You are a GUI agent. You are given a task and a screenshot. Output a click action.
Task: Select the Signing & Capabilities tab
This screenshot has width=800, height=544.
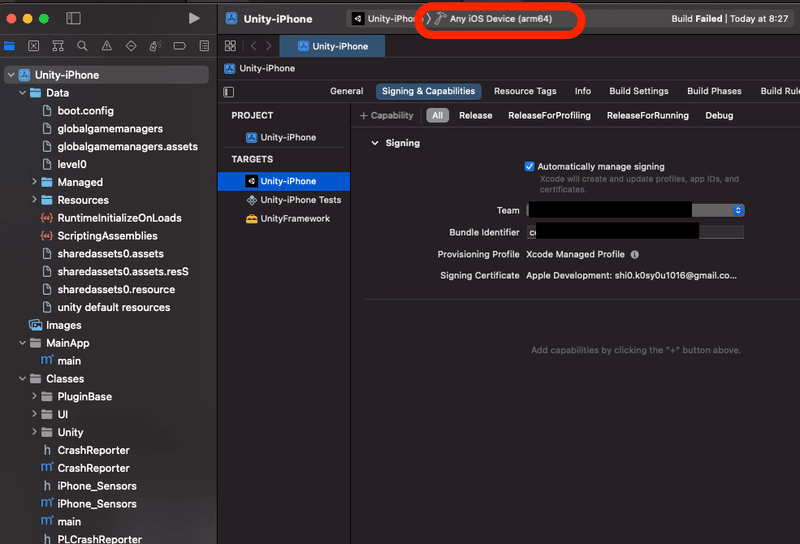pyautogui.click(x=429, y=91)
